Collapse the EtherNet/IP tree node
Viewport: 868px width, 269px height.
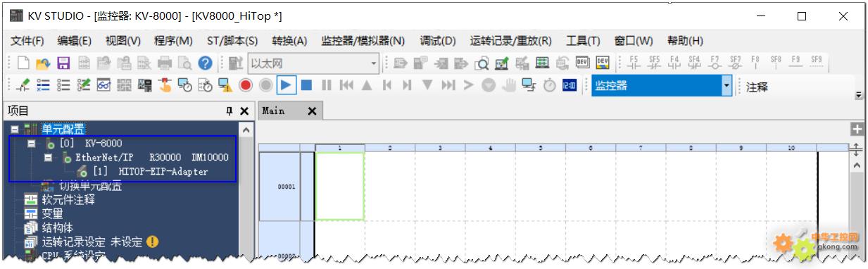pyautogui.click(x=46, y=158)
